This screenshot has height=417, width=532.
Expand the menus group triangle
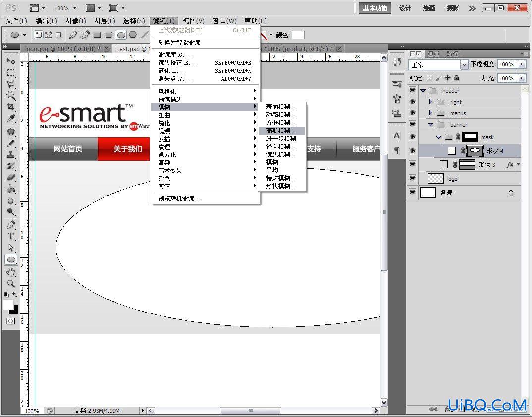(431, 113)
